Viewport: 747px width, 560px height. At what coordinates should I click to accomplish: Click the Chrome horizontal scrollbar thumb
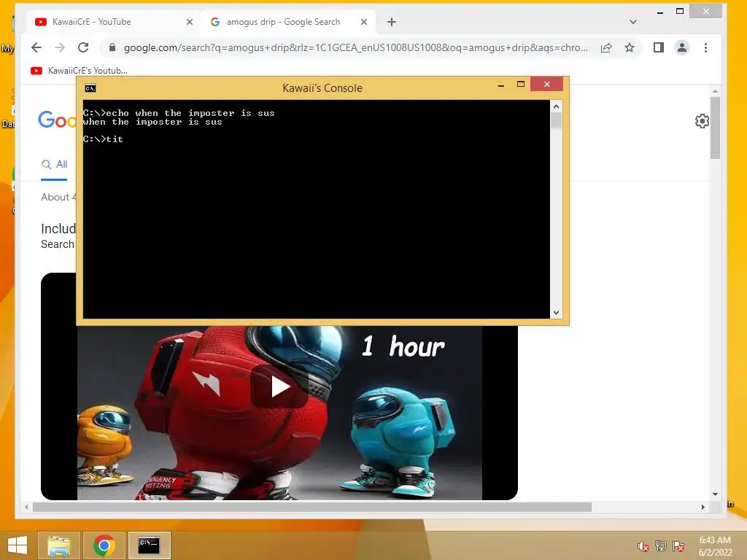(x=312, y=507)
